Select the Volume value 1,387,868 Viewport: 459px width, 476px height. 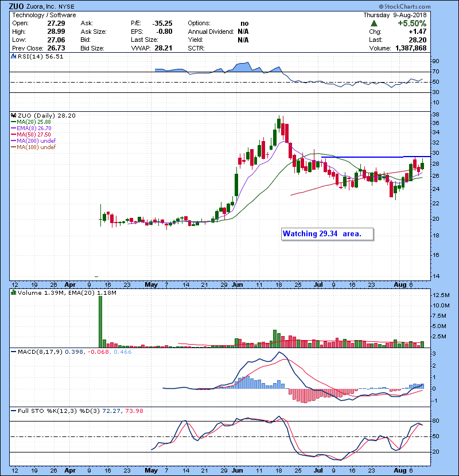pyautogui.click(x=411, y=48)
